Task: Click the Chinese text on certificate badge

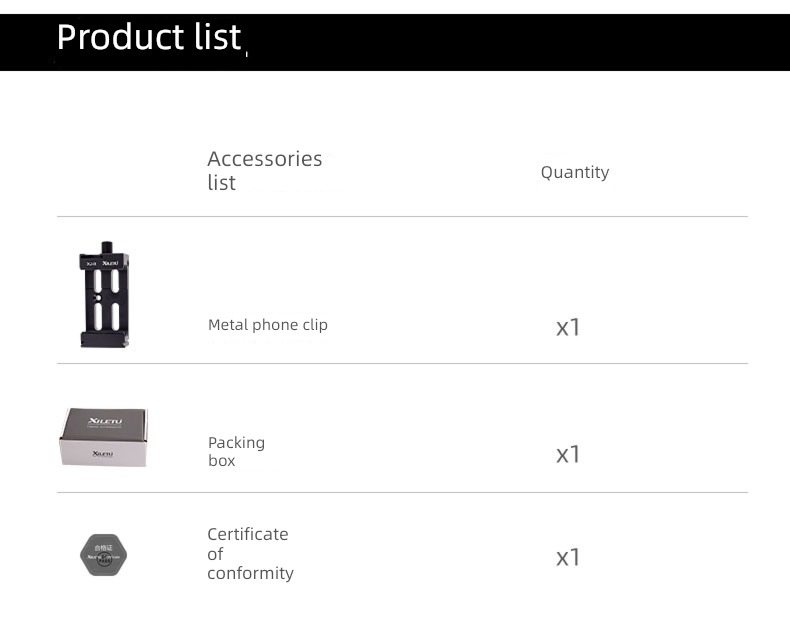Action: coord(103,547)
